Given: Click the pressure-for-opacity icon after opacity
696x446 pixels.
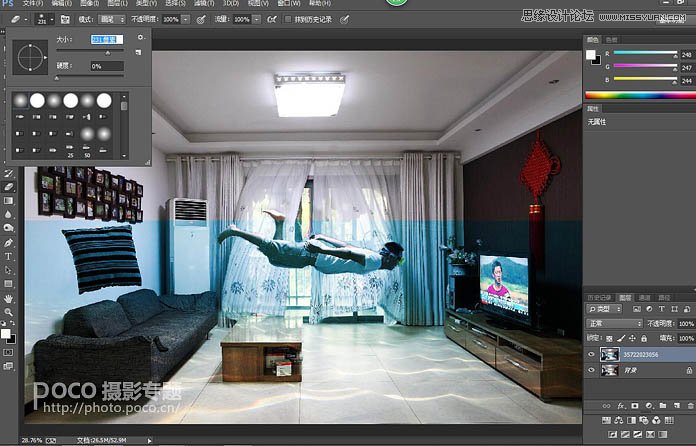Looking at the screenshot, I should click(x=201, y=20).
